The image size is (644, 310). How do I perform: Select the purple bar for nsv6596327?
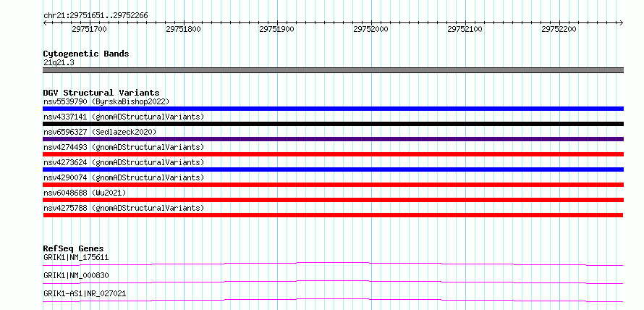[x=333, y=139]
